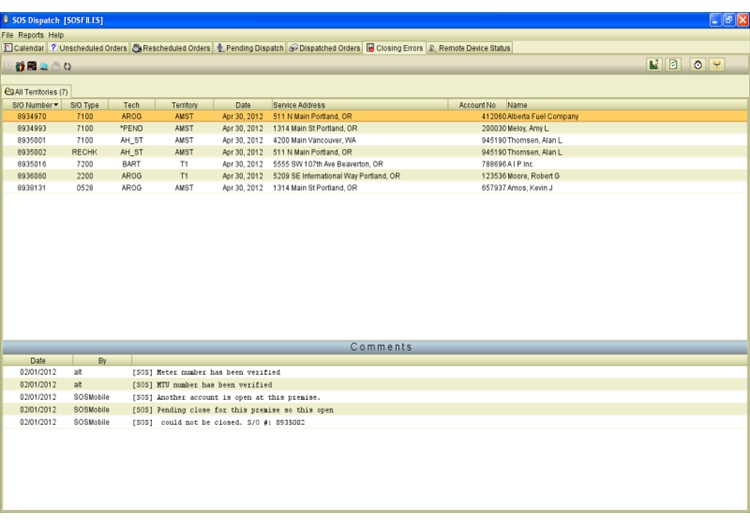Screen dimensions: 750x525
Task: Click the round stopwatch icon at right
Action: 698,65
